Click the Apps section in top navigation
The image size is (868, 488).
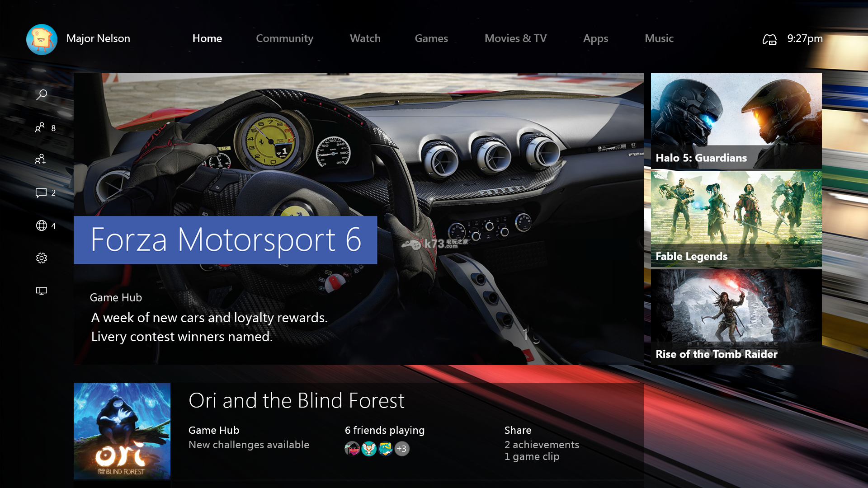[595, 38]
